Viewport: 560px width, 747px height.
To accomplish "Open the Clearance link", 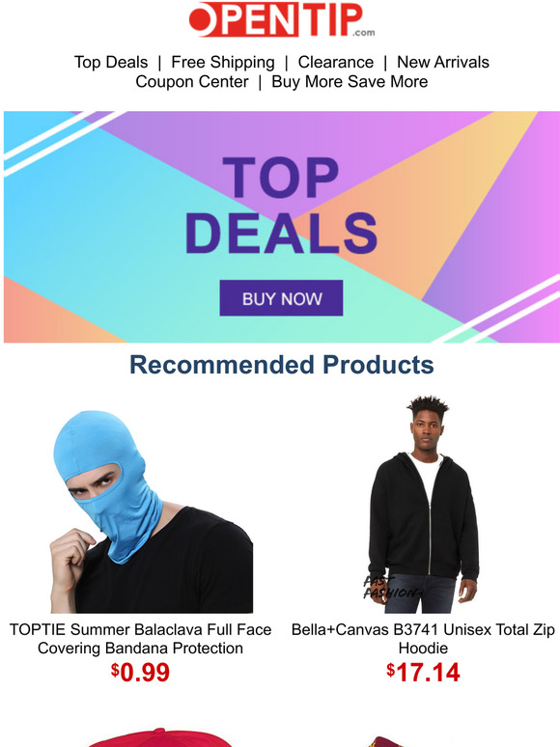I will pos(336,63).
